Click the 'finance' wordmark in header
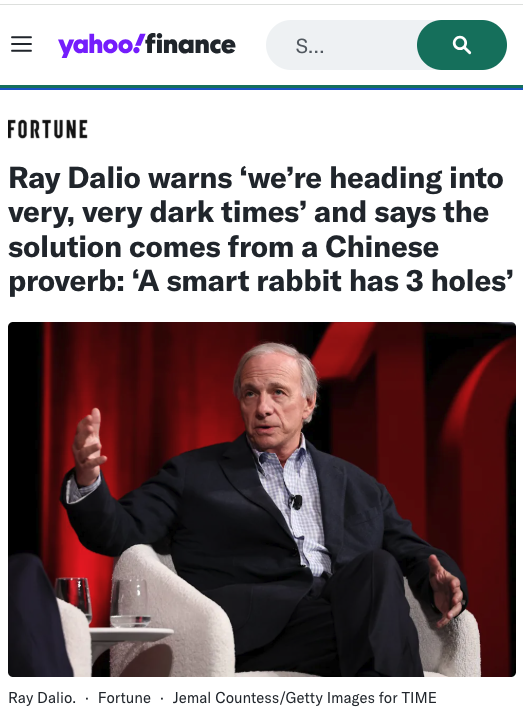This screenshot has width=523, height=711. coord(191,44)
